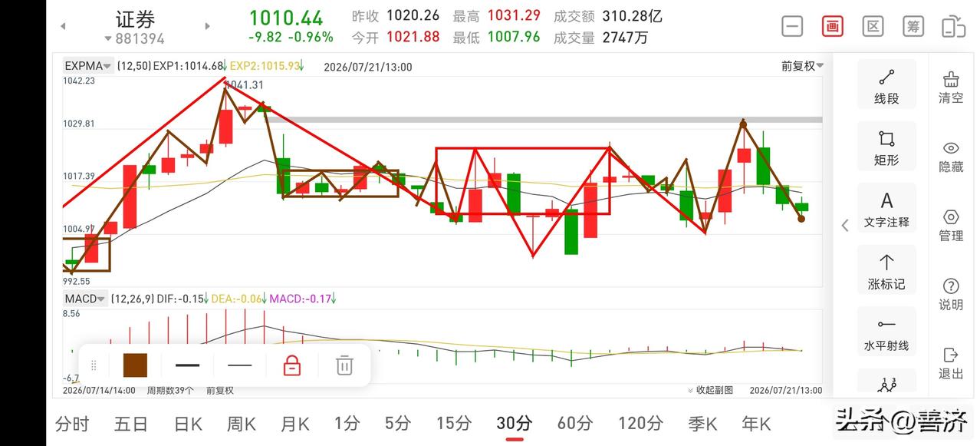Tap the DIF:-0.15 MACD reading
The height and width of the screenshot is (446, 980).
[x=179, y=299]
